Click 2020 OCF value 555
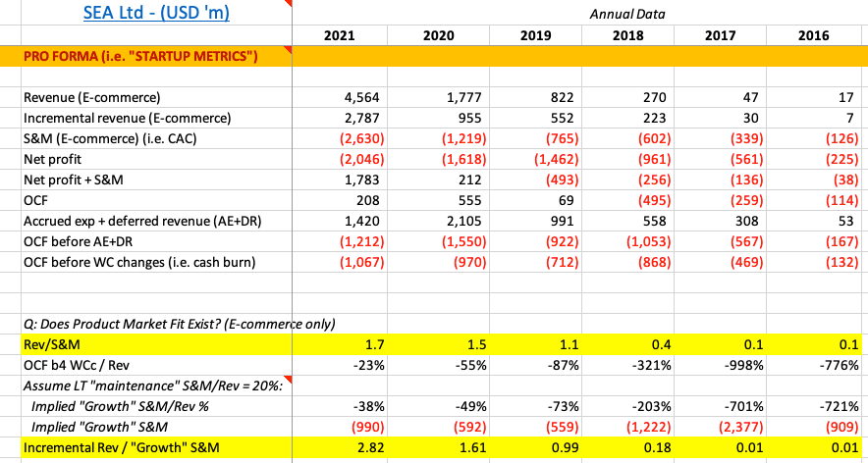This screenshot has height=463, width=868. [x=469, y=201]
